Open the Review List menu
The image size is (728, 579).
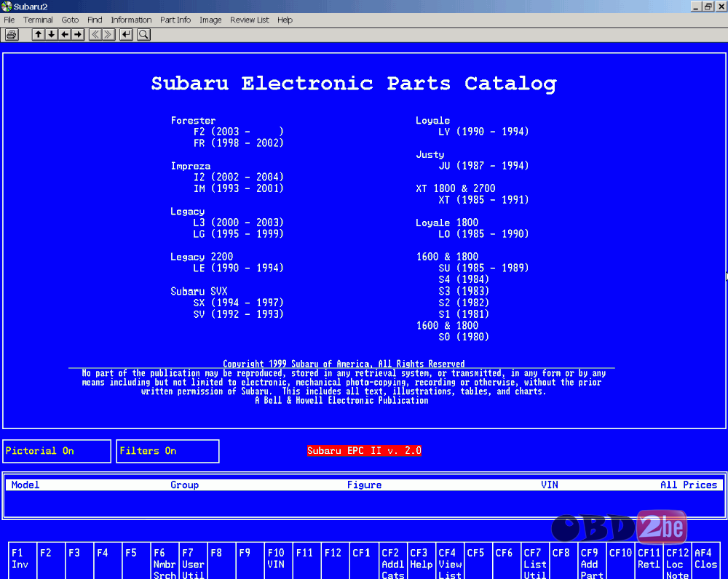tap(249, 20)
